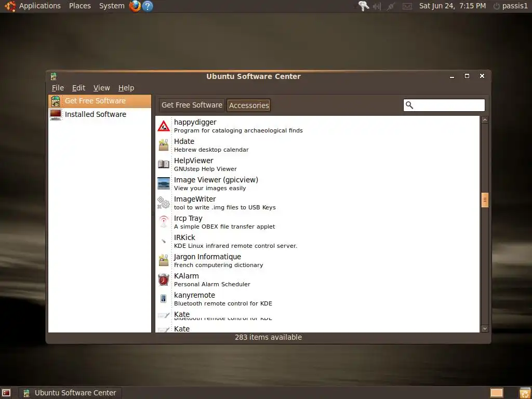This screenshot has width=532, height=399.
Task: Open the Applications menu
Action: (x=39, y=6)
